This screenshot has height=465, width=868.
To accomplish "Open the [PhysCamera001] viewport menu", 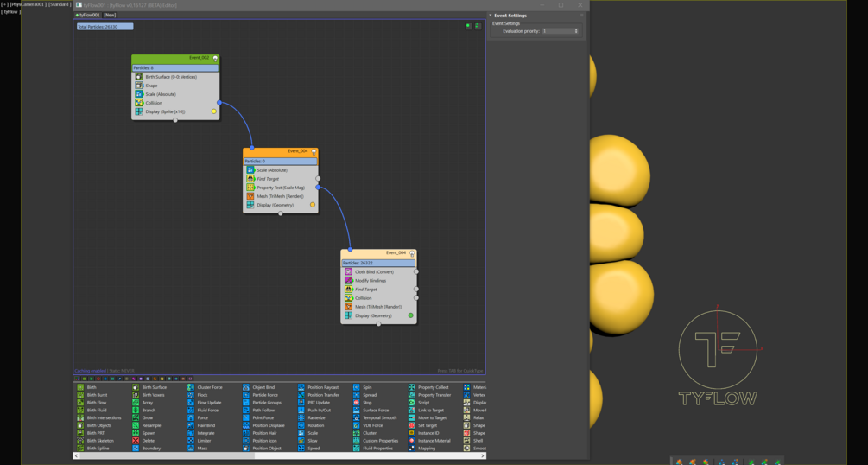I will pos(28,4).
